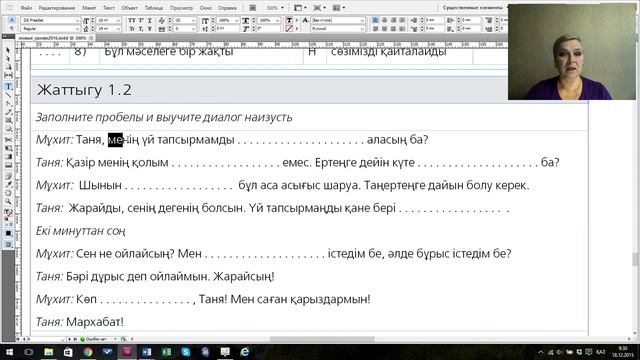
Task: Open the language dropdown
Action: 362,29
